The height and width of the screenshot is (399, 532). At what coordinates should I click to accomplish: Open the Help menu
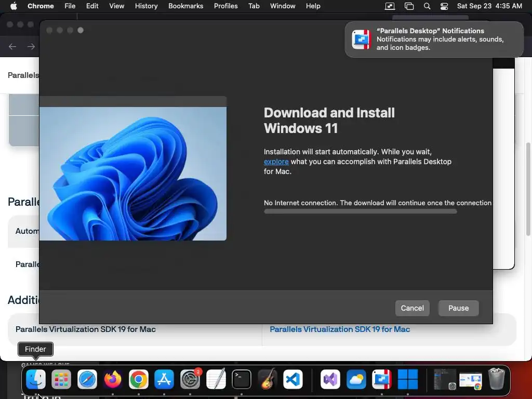click(313, 6)
